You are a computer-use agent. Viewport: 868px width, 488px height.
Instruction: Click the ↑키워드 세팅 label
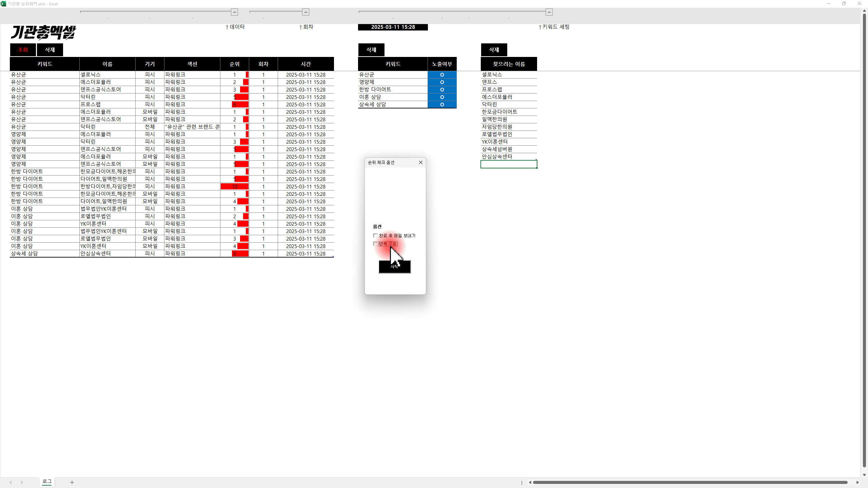click(x=554, y=27)
